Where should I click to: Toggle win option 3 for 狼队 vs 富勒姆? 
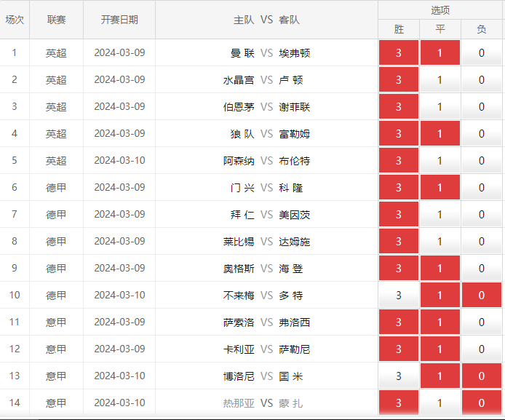[398, 133]
